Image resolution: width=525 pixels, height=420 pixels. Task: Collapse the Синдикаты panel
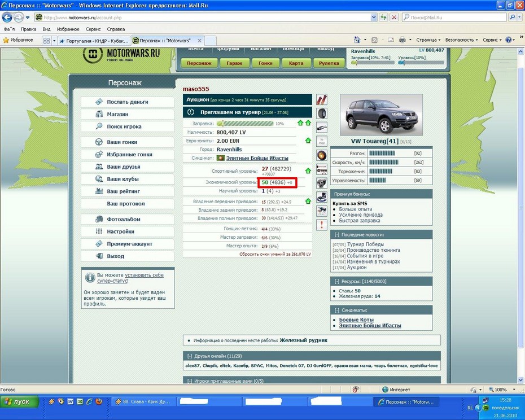[x=337, y=310]
